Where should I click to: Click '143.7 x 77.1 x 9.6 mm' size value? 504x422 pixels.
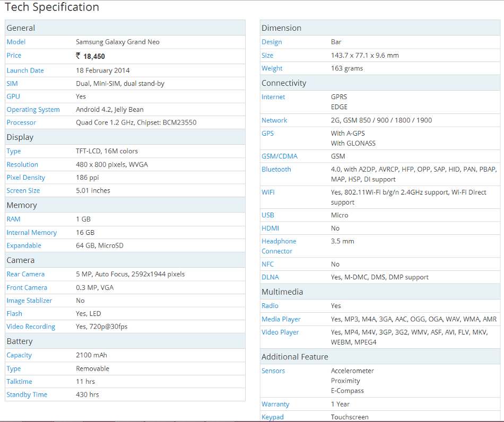click(x=365, y=55)
